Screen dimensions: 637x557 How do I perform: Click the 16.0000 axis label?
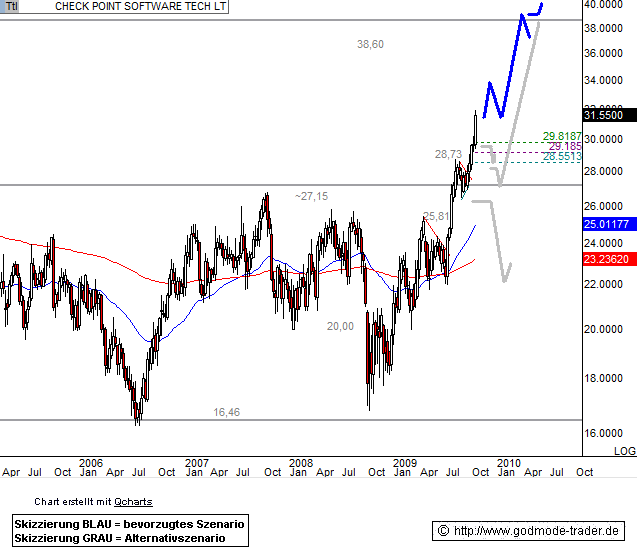[x=603, y=433]
